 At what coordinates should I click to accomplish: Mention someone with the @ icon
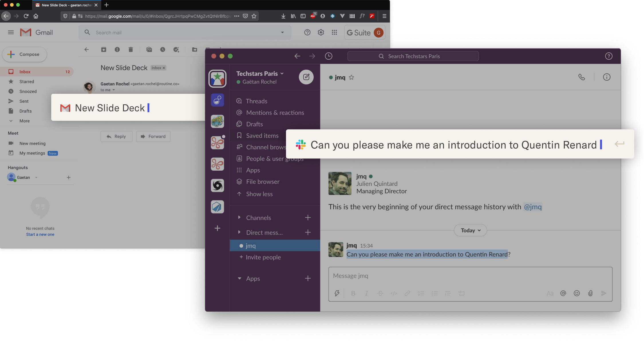tap(563, 293)
